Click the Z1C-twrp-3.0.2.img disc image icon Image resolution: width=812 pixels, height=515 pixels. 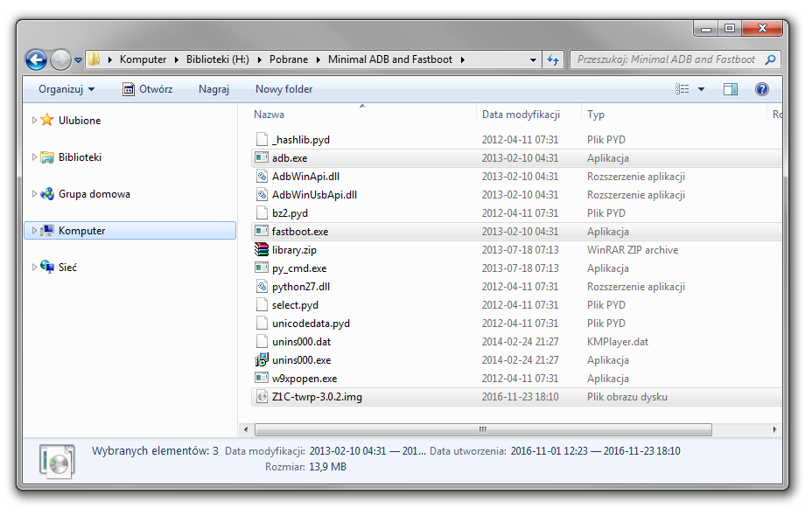tap(262, 396)
